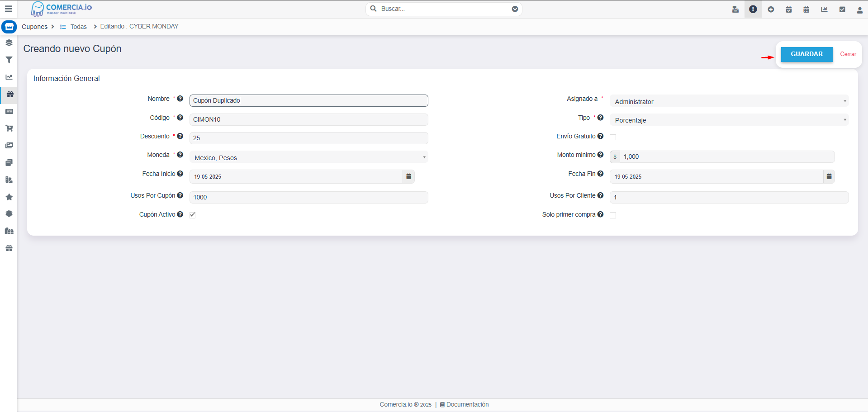Open the certificate badge sidebar icon
Image resolution: width=868 pixels, height=412 pixels.
point(9,214)
